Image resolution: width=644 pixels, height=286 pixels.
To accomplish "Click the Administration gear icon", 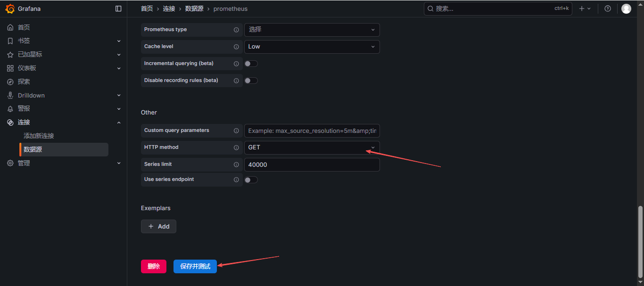I will [x=10, y=163].
